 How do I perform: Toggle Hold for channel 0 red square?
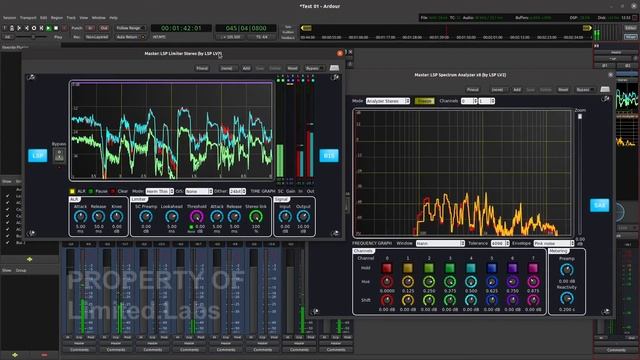387,268
